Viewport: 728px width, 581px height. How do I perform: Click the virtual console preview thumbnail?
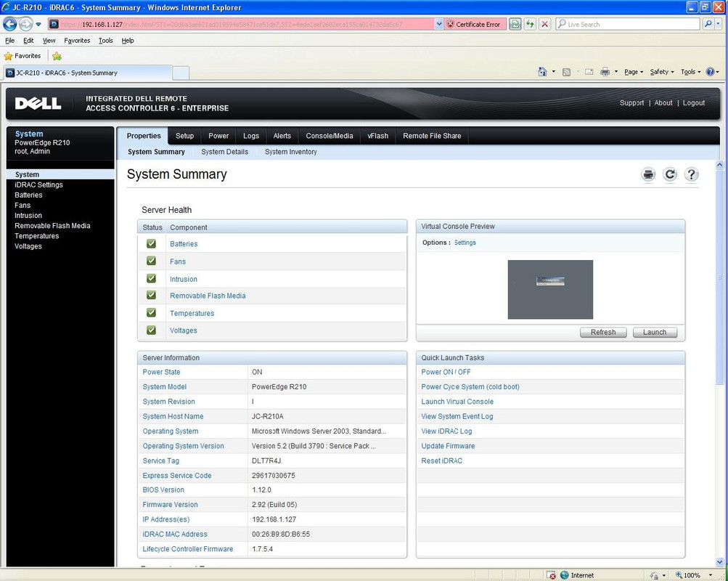tap(550, 289)
